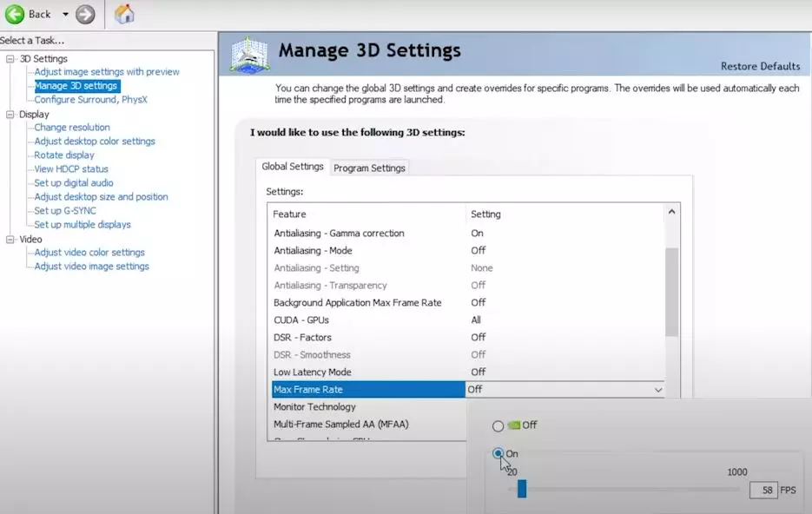
Task: Click the On value of Gamma correction
Action: click(x=477, y=234)
